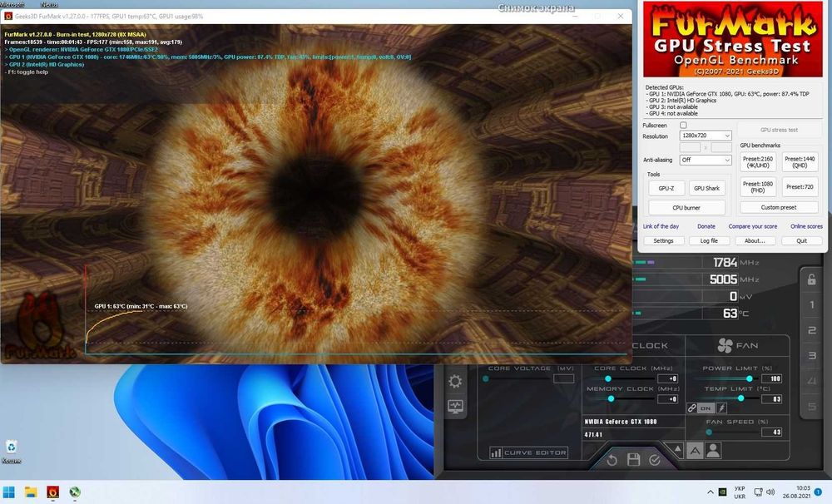Open the Resolution 1280x720 dropdown
Image resolution: width=832 pixels, height=504 pixels.
click(x=706, y=136)
